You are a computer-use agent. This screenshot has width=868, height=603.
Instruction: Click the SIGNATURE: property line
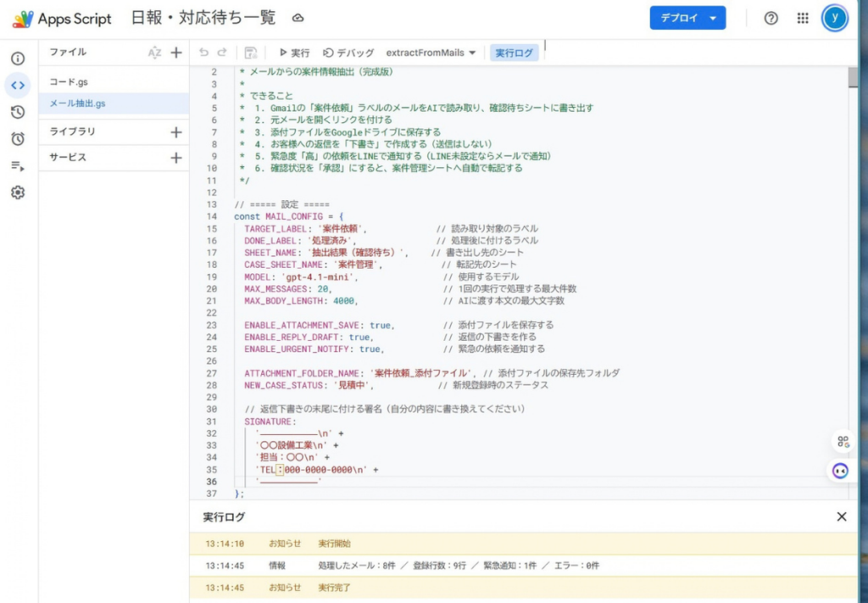point(270,422)
